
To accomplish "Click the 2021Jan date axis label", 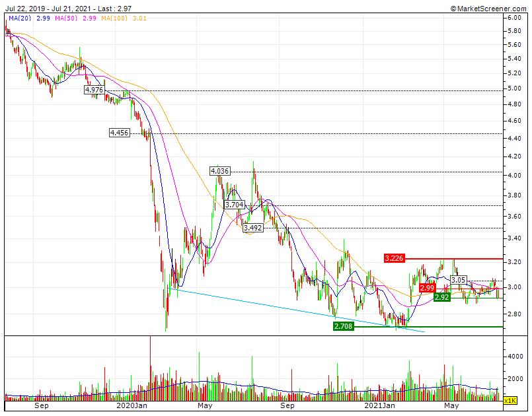I will pyautogui.click(x=379, y=405).
